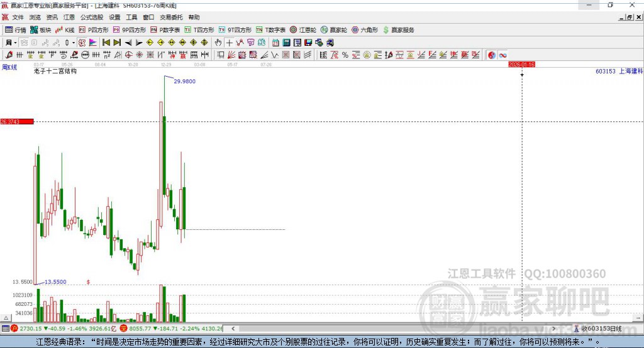644x348 pixels.
Task: Open the 文件 menu
Action: click(18, 17)
